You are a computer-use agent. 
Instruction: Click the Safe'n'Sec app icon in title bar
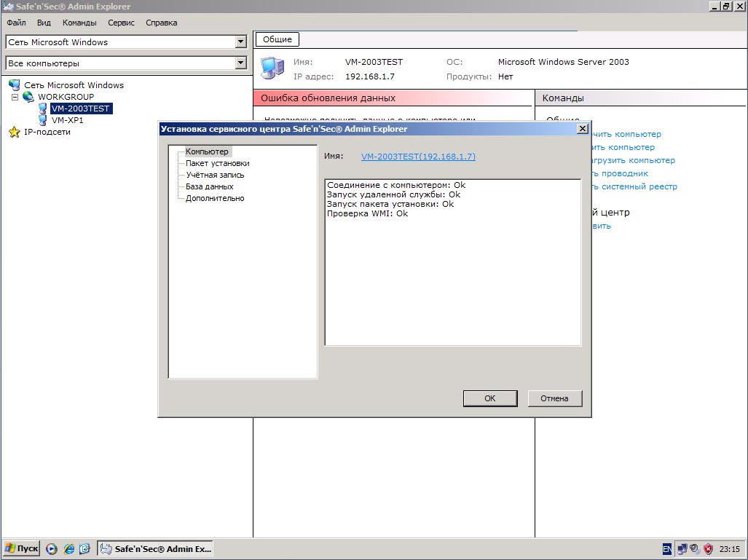[7, 7]
